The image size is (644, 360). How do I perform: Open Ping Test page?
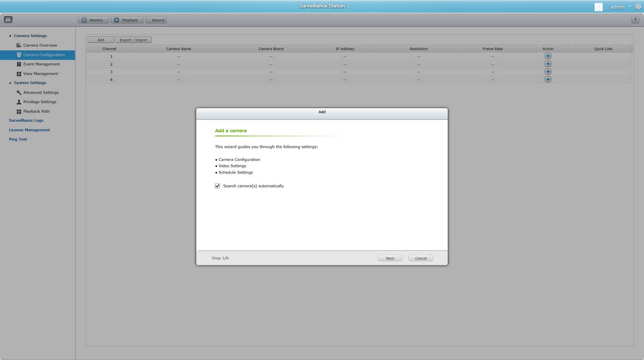point(18,139)
